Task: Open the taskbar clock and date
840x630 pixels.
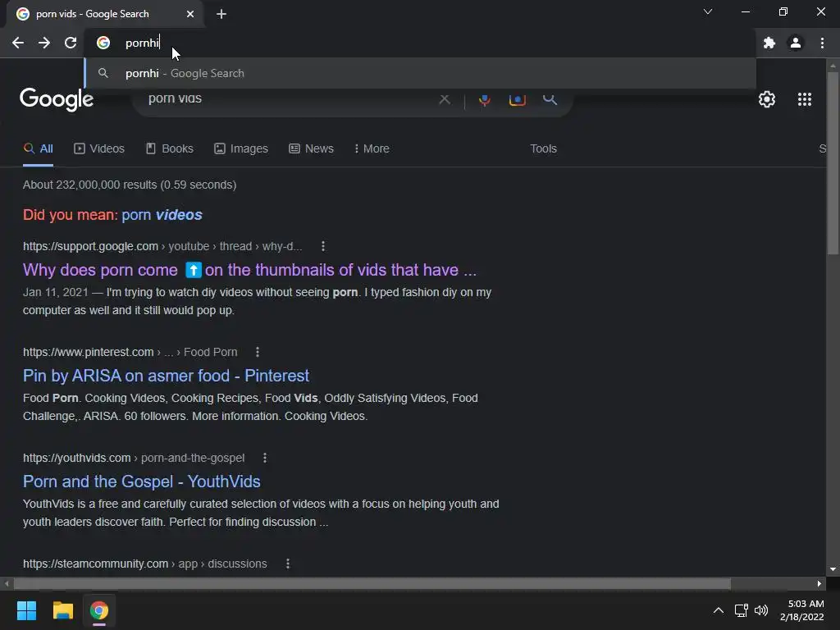Action: 802,610
